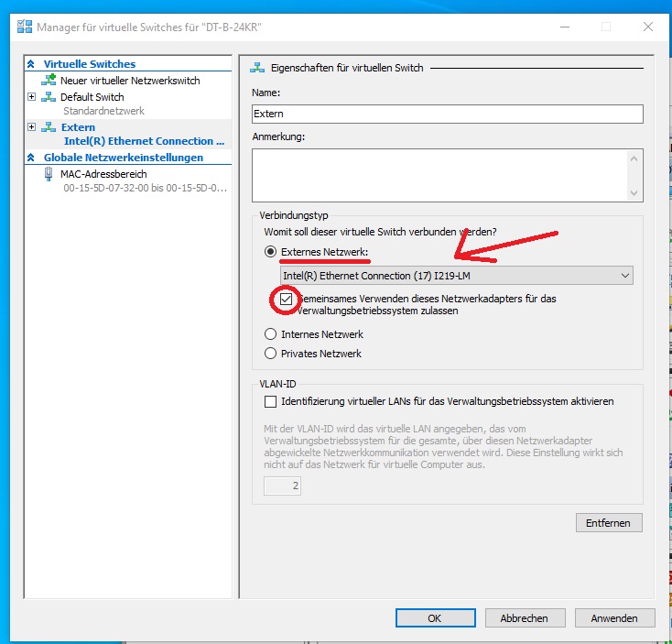The width and height of the screenshot is (672, 644).
Task: Collapse the Virtuelle Switches section chevron
Action: point(33,64)
